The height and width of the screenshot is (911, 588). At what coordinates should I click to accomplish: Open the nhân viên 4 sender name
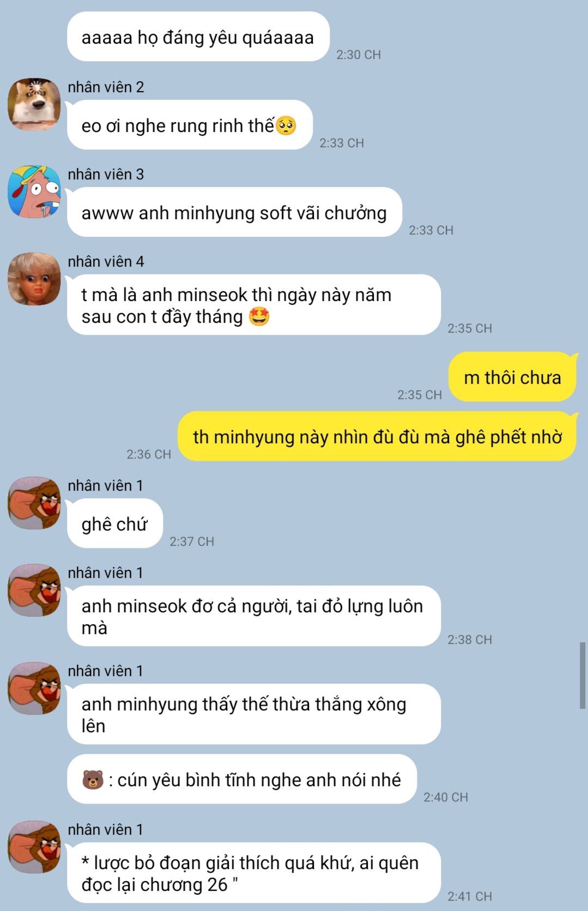click(106, 262)
